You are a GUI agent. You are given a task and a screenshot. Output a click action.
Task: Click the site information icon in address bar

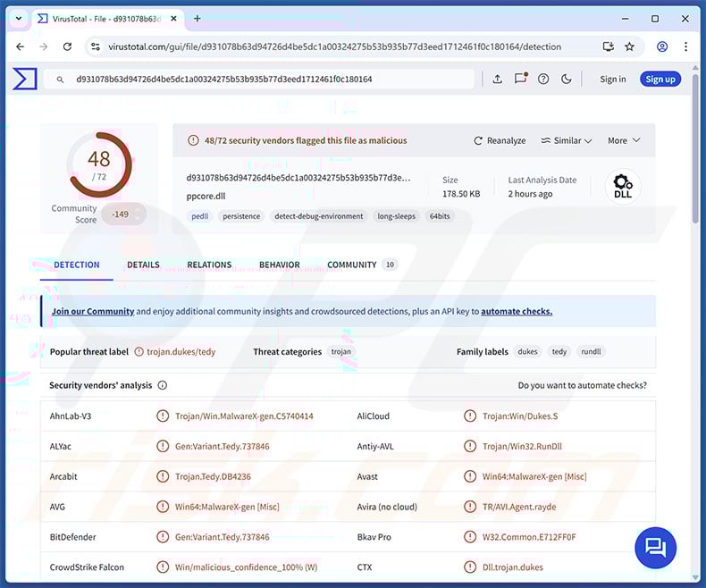[x=96, y=46]
